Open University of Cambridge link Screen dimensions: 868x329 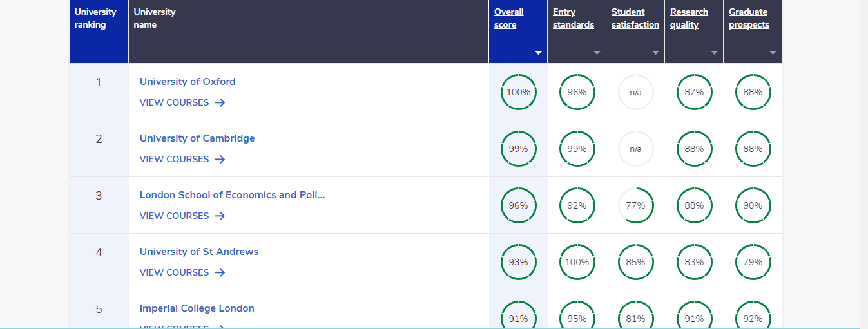197,138
